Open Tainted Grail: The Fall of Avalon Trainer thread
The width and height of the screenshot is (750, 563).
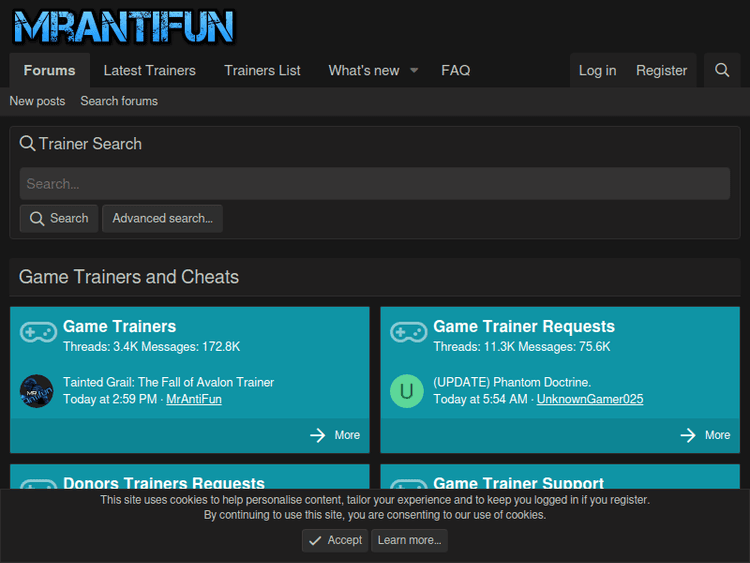168,382
